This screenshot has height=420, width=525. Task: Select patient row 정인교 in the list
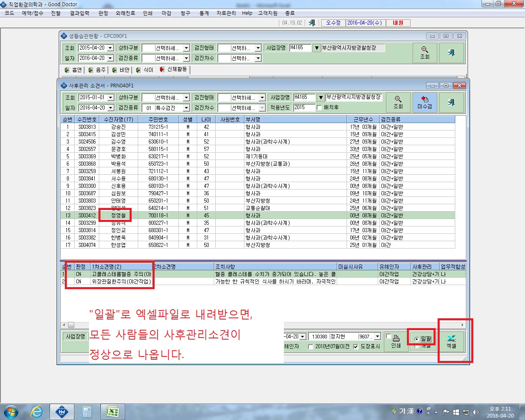click(258, 230)
